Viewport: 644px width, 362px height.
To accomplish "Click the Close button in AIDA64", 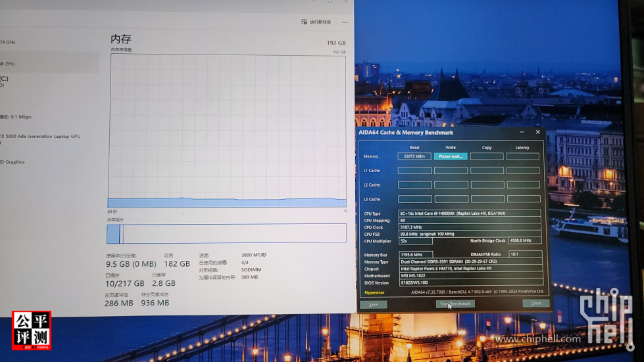I will pyautogui.click(x=535, y=303).
